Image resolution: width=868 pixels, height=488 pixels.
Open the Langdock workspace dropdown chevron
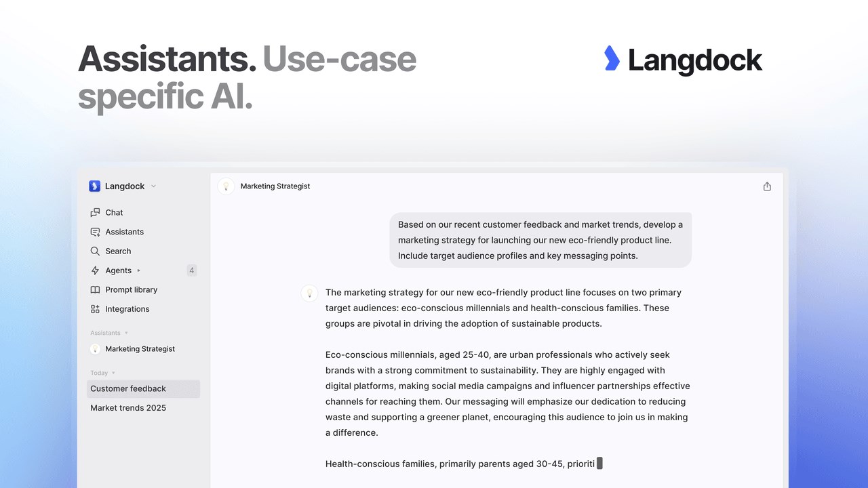[x=153, y=186]
